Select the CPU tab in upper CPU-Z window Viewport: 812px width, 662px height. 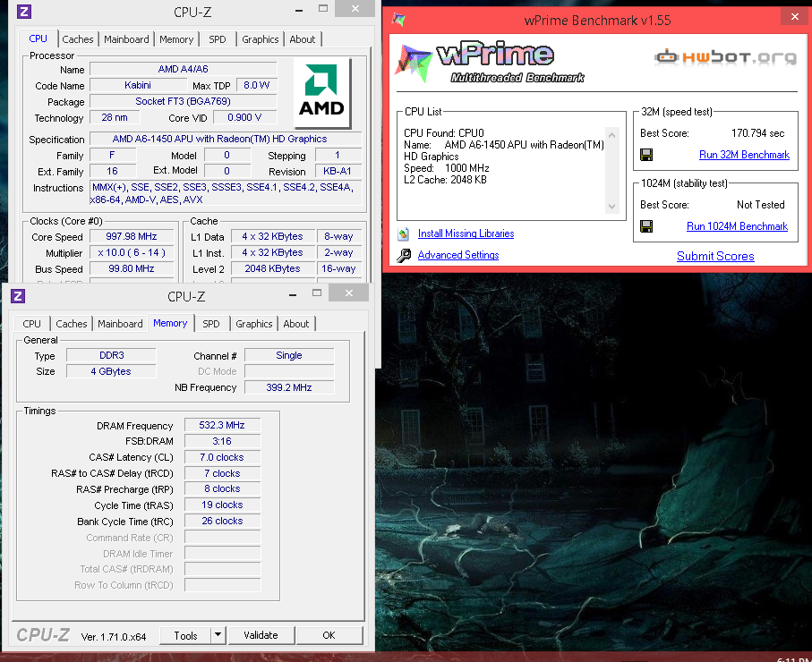pos(38,38)
